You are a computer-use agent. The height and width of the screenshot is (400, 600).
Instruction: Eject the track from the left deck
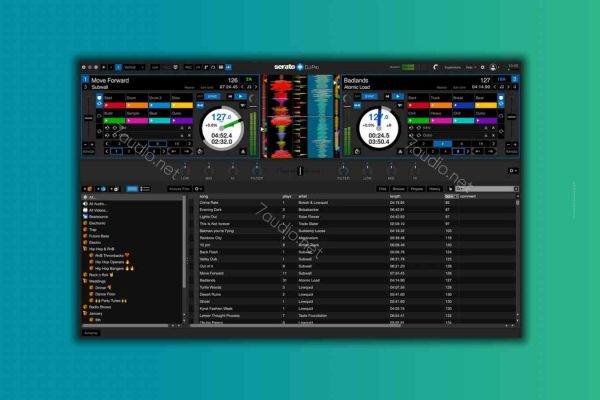pyautogui.click(x=243, y=152)
